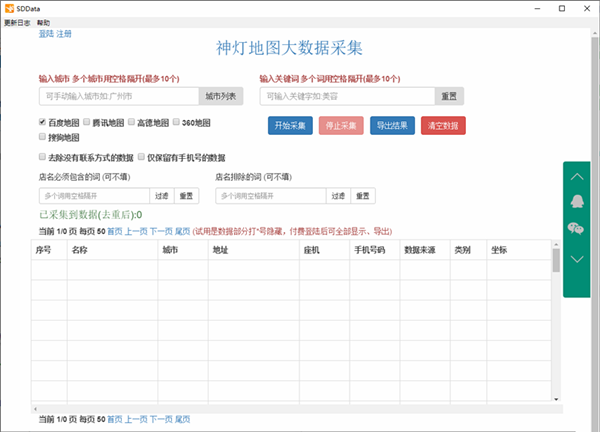This screenshot has width=600, height=432.
Task: Click the 导出结果 export button
Action: point(393,126)
